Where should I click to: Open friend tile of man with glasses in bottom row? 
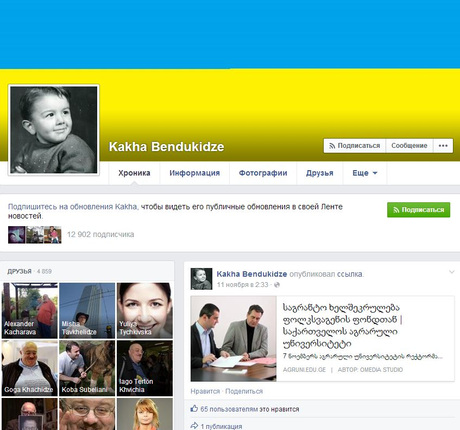[87, 414]
